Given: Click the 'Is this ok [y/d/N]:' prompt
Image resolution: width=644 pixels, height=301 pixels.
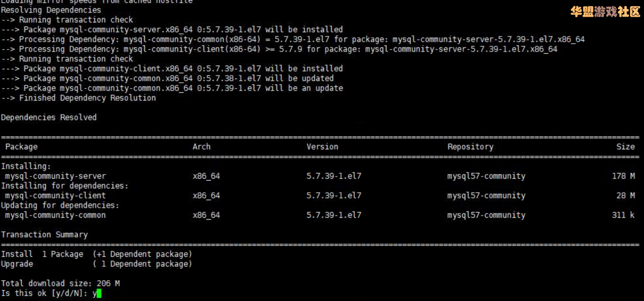Looking at the screenshot, I should [x=45, y=293].
